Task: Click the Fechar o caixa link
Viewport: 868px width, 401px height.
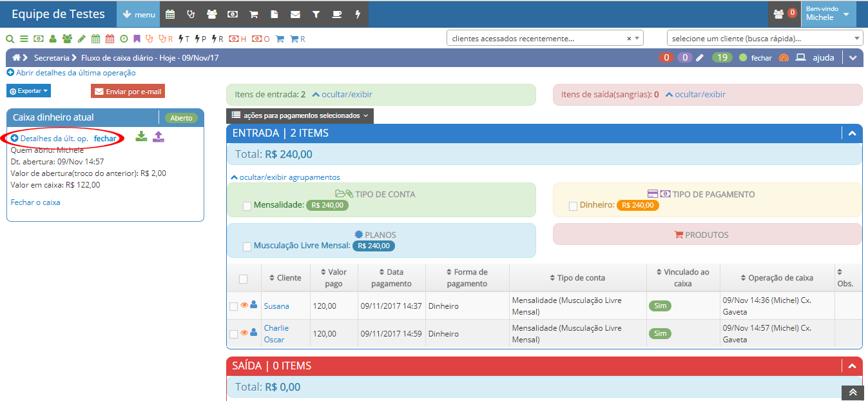Action: (35, 202)
